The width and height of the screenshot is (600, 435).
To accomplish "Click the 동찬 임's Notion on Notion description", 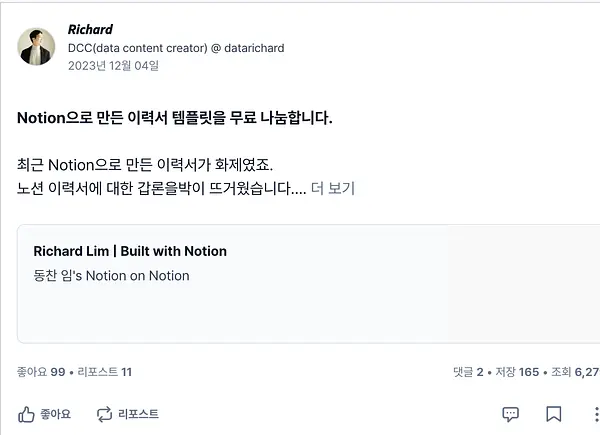I will 111,276.
